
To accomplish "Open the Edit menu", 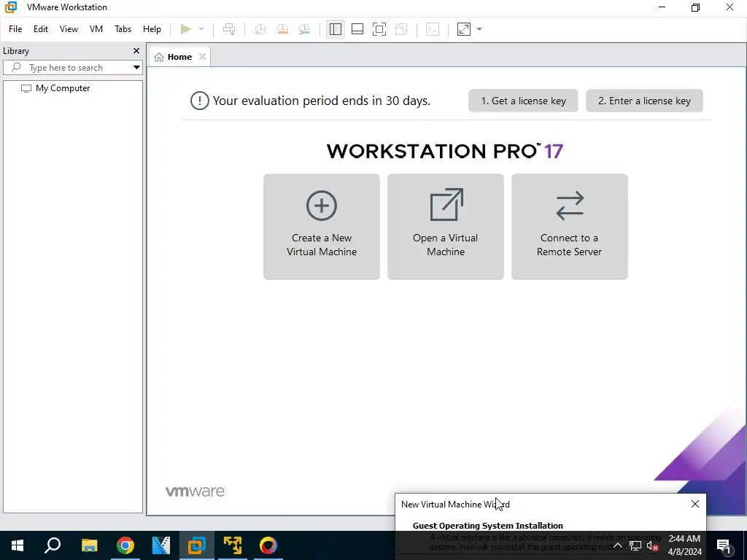I will point(41,29).
